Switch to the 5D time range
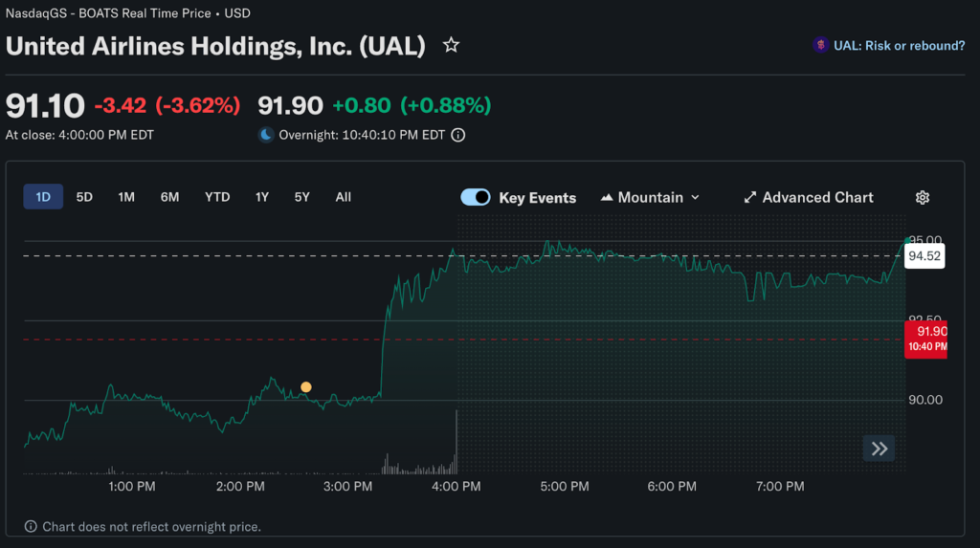 (x=84, y=197)
